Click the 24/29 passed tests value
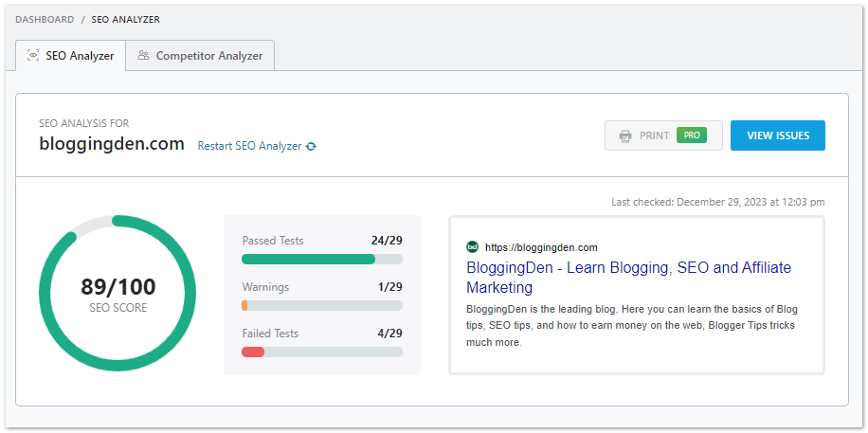The height and width of the screenshot is (433, 868). [387, 241]
